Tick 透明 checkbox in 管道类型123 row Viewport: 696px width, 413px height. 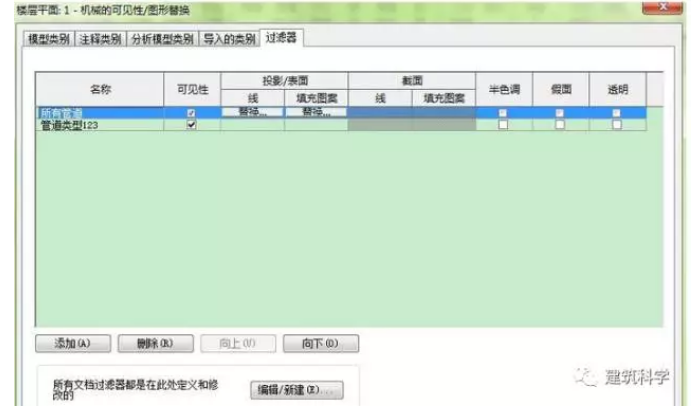coord(616,125)
